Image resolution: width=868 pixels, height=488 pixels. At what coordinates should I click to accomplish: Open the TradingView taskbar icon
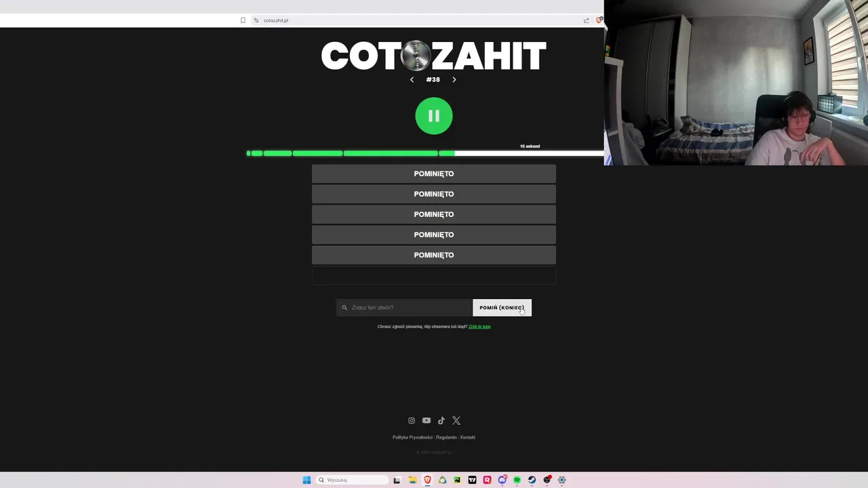[472, 480]
